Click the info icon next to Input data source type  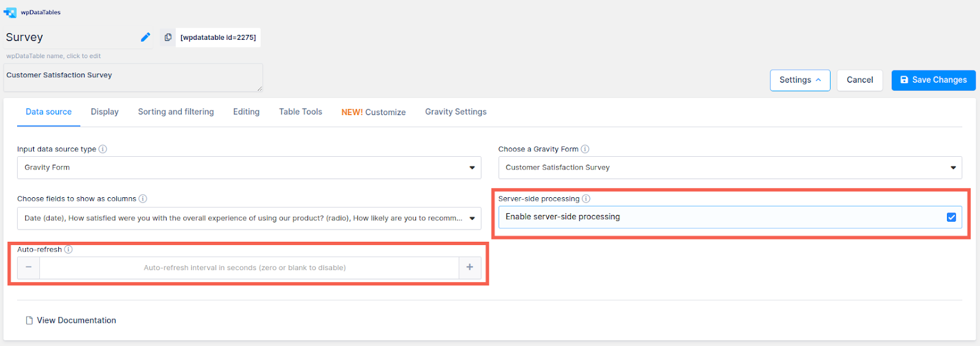[x=103, y=149]
